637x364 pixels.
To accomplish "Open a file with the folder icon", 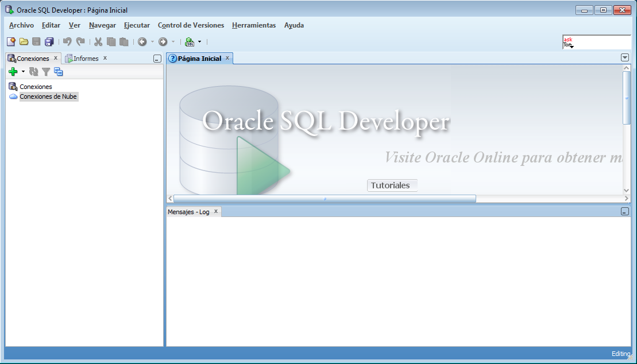I will 24,41.
